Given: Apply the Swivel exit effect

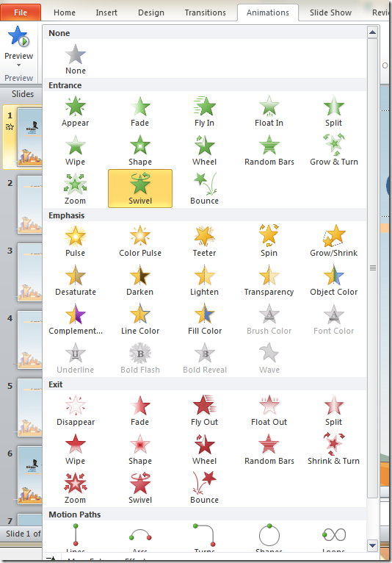Looking at the screenshot, I should (140, 488).
